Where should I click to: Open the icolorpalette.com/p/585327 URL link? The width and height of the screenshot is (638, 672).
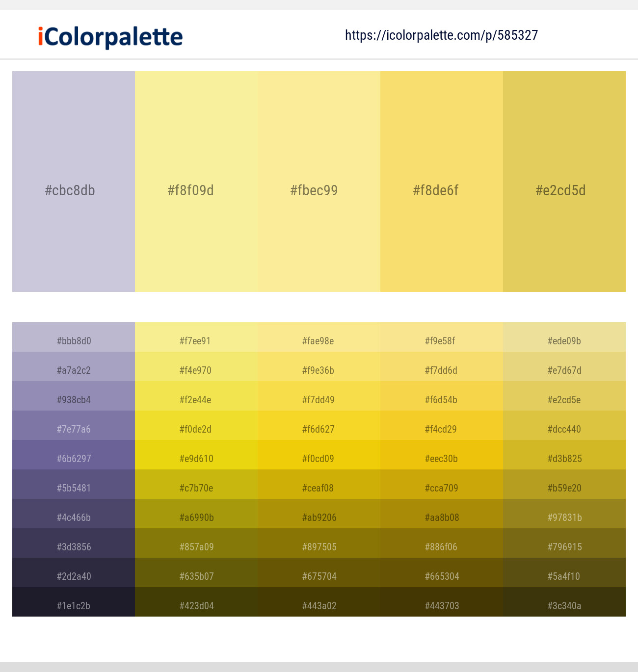441,35
